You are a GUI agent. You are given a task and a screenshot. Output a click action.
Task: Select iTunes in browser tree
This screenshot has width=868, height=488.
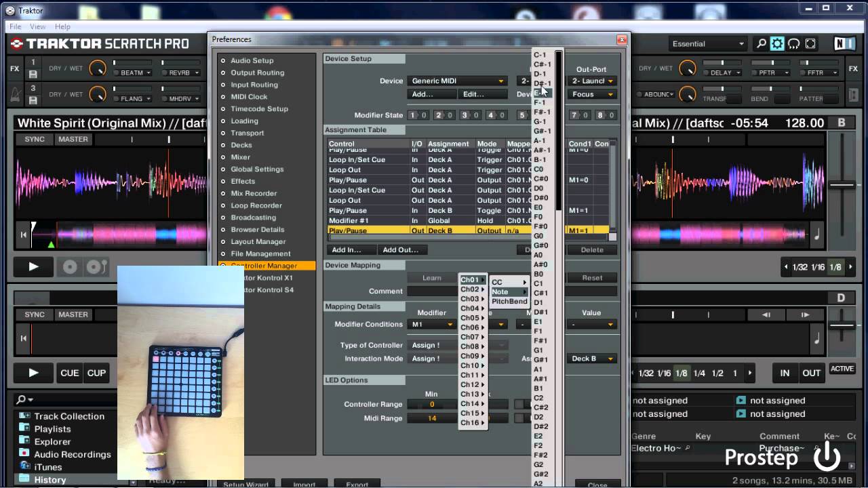click(47, 468)
